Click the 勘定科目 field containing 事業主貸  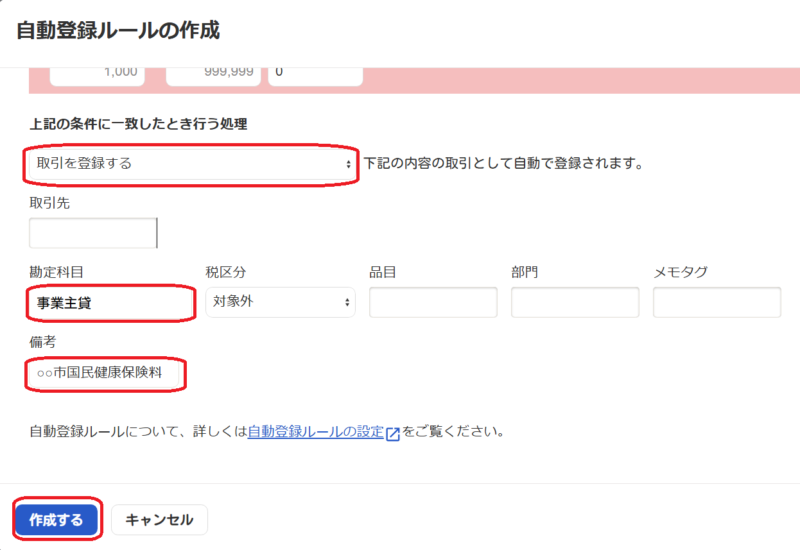coord(110,302)
